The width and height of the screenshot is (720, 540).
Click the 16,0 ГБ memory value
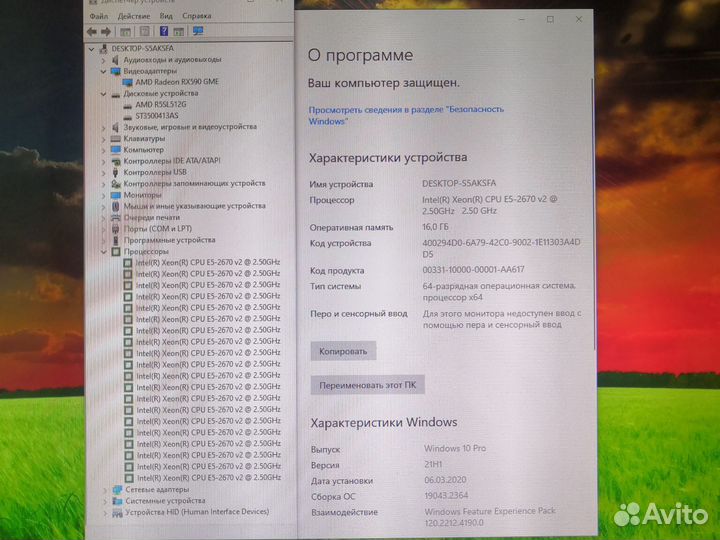point(435,227)
